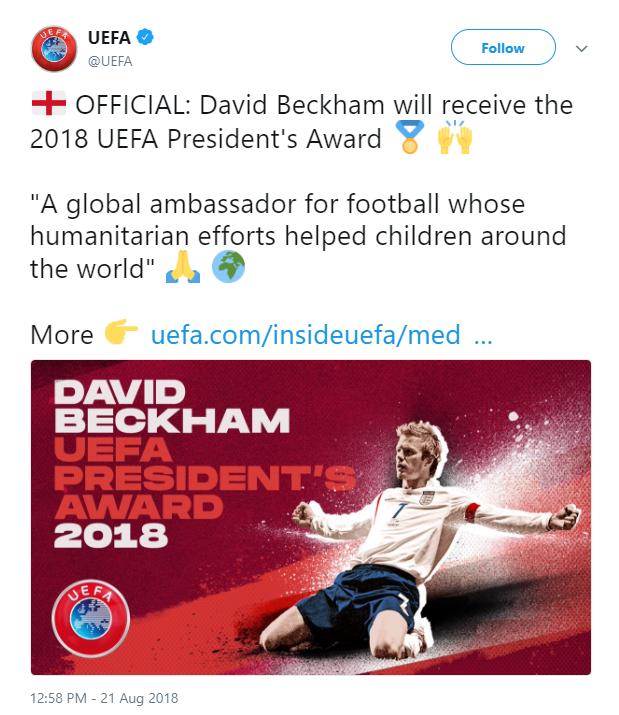Click the blue verified badge
The image size is (619, 715).
point(145,39)
